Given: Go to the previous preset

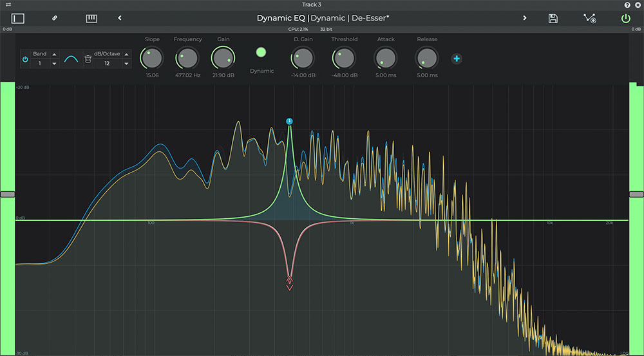Looking at the screenshot, I should pyautogui.click(x=120, y=19).
